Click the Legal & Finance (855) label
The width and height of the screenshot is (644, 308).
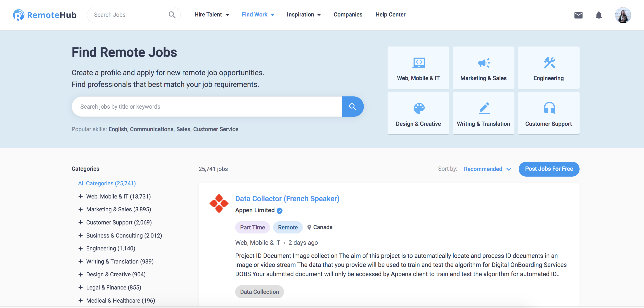(114, 287)
